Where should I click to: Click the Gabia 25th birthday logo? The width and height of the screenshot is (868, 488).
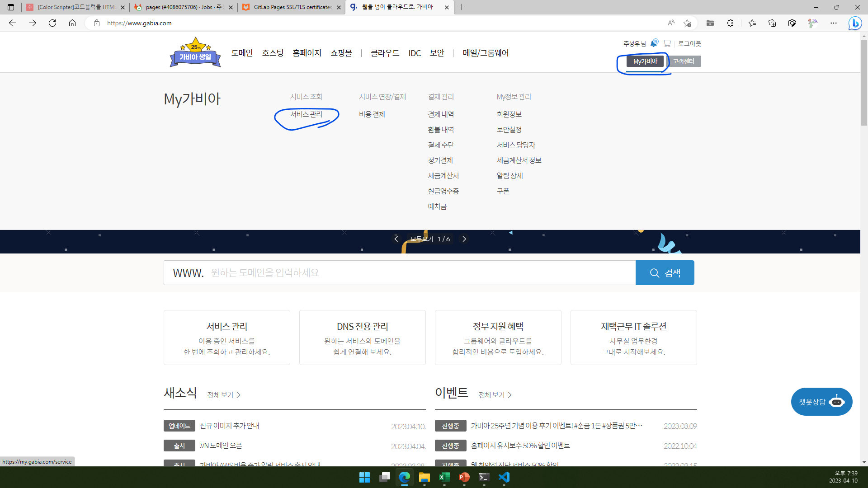pyautogui.click(x=195, y=53)
